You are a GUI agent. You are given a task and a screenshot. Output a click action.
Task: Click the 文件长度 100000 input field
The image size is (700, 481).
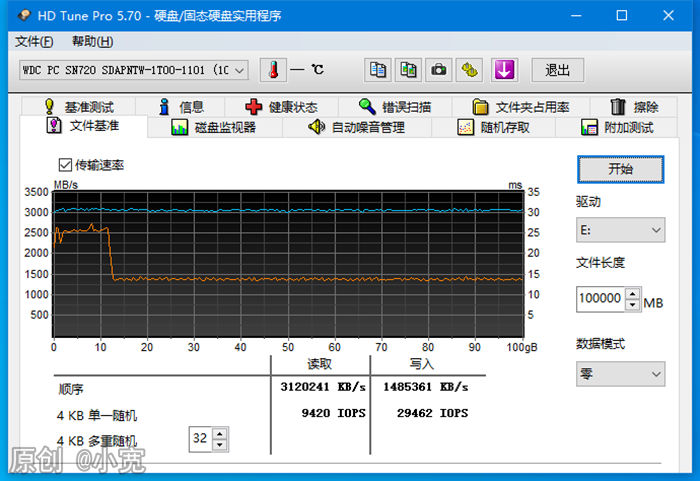coord(600,299)
